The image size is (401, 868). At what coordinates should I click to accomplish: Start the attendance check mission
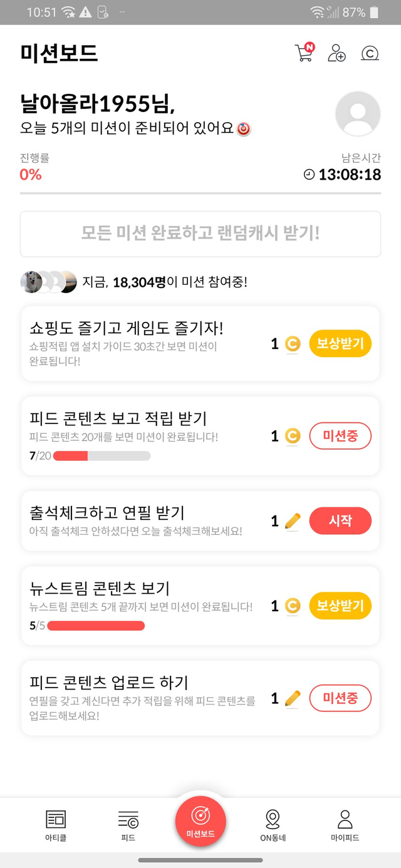340,521
